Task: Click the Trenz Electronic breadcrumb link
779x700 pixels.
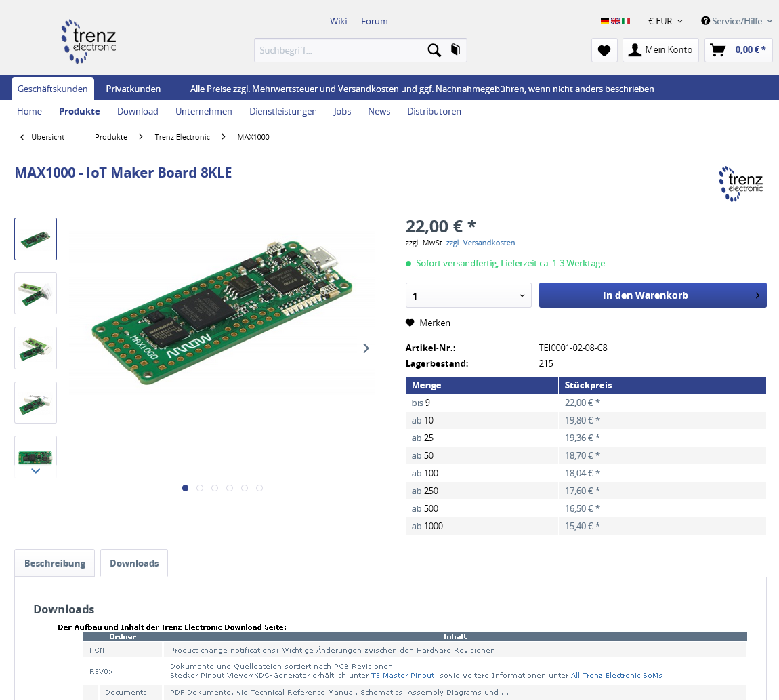Action: click(182, 137)
